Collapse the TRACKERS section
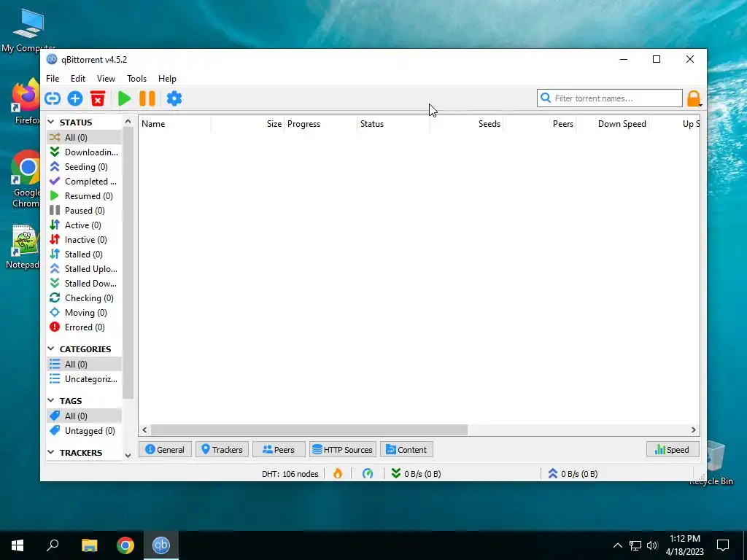 [x=51, y=452]
